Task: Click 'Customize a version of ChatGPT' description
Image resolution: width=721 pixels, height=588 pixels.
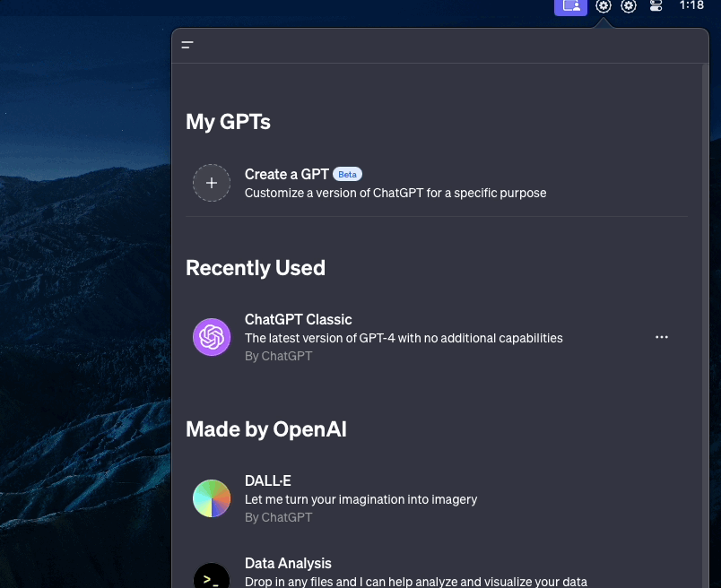Action: point(395,193)
